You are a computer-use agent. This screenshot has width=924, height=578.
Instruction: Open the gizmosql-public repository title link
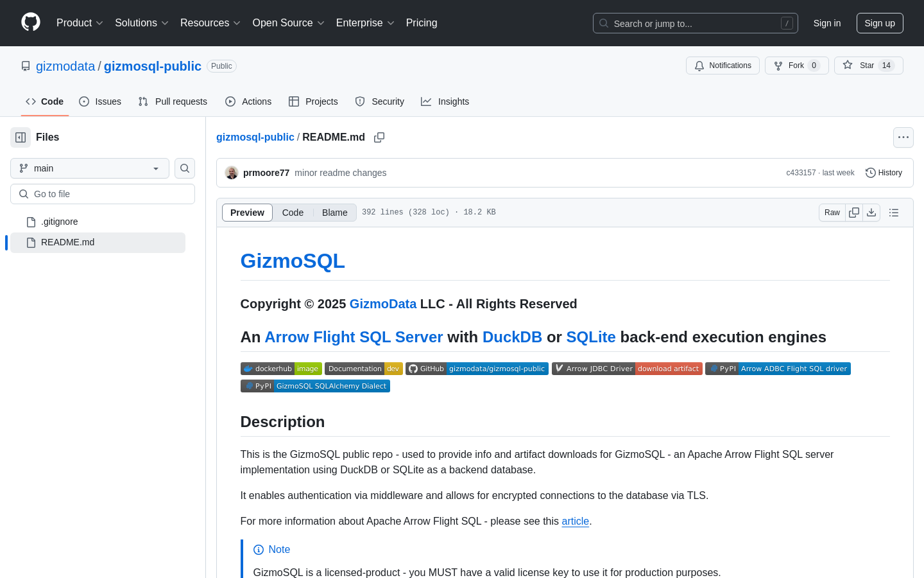[x=153, y=66]
